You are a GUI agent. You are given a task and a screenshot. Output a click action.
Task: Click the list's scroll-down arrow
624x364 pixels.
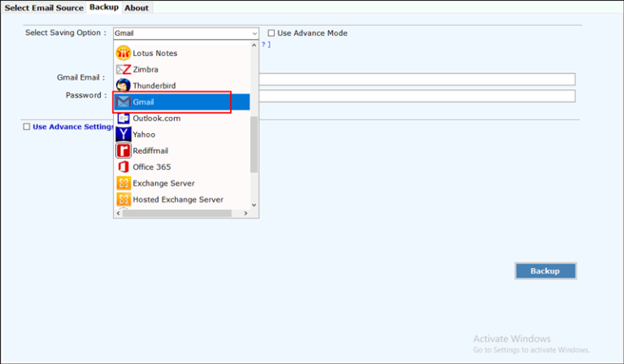pyautogui.click(x=253, y=206)
